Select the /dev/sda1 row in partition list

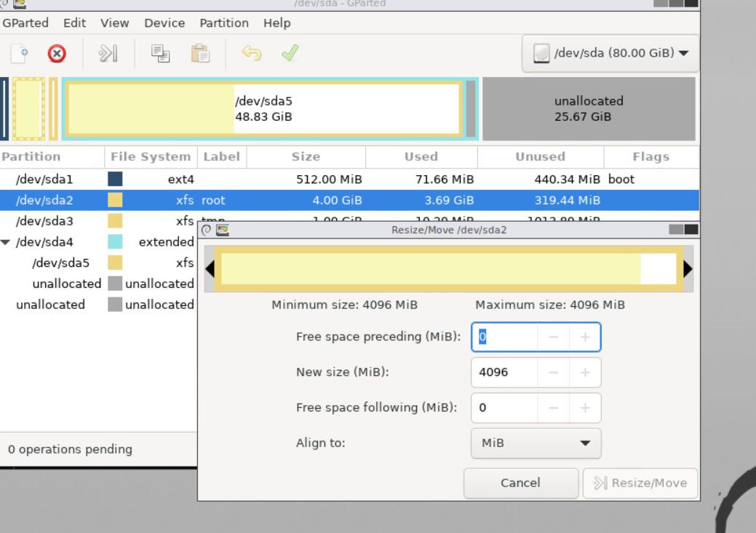tap(349, 180)
